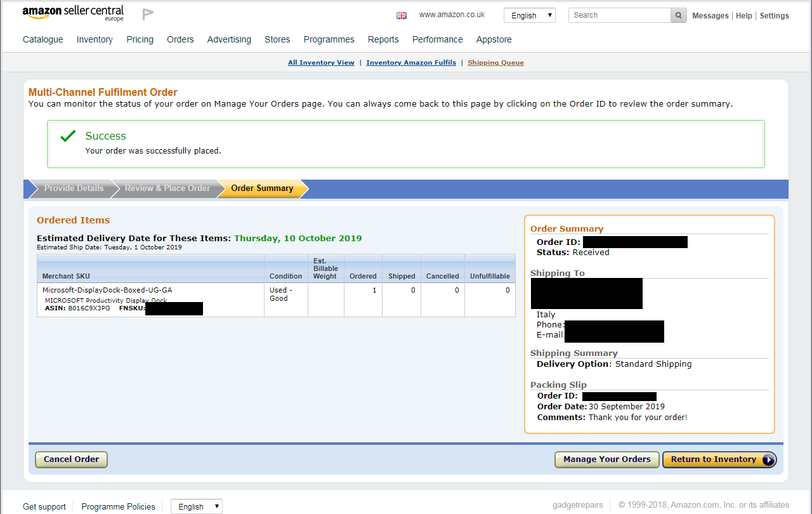Viewport: 812px width, 514px height.
Task: Open the Pricing menu
Action: pos(140,39)
